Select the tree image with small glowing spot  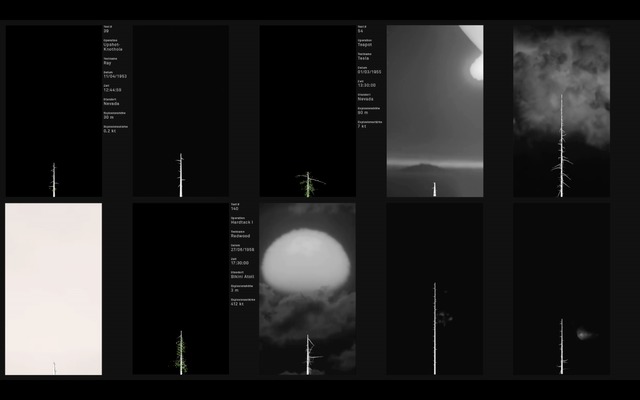(561, 289)
